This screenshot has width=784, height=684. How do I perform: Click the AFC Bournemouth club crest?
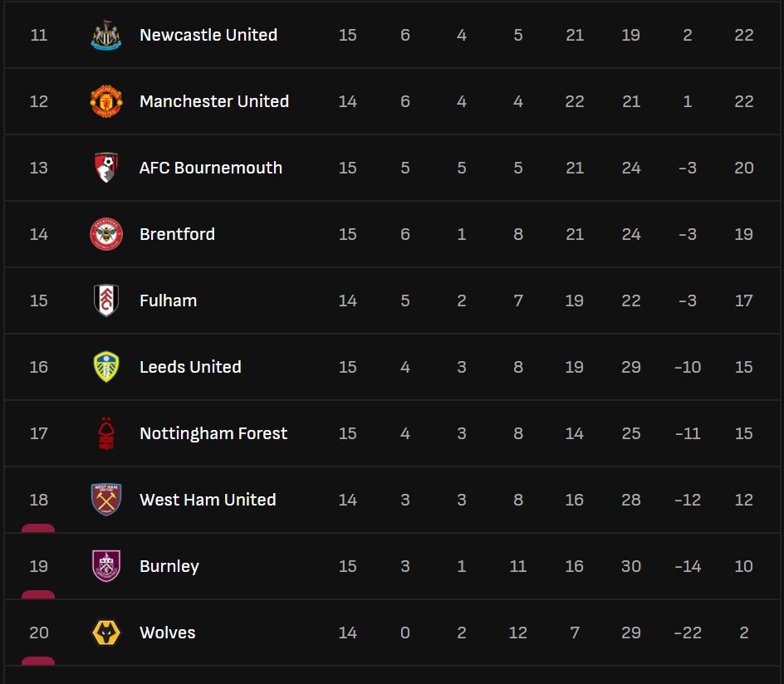[x=106, y=168]
